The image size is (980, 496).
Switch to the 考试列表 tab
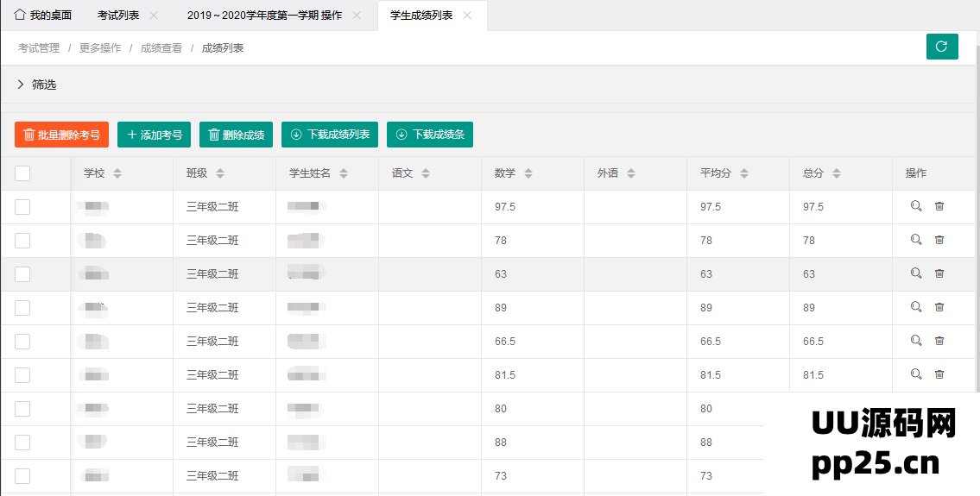coord(118,16)
